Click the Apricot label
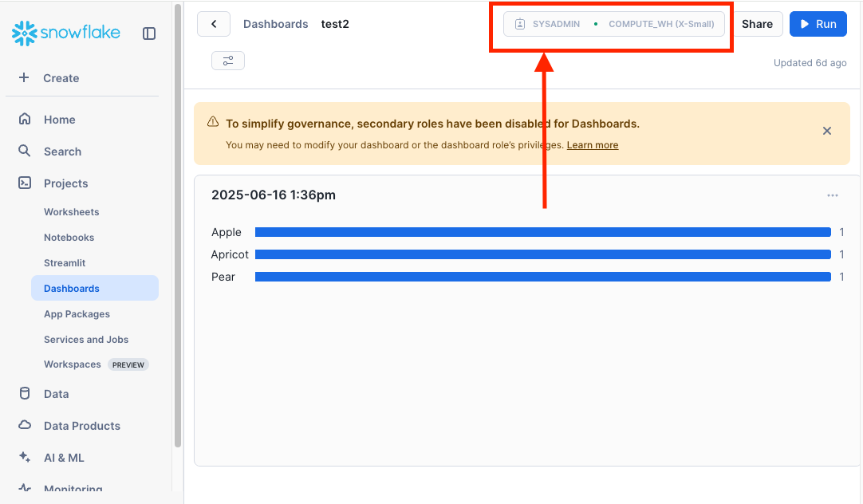The image size is (863, 504). click(x=230, y=254)
